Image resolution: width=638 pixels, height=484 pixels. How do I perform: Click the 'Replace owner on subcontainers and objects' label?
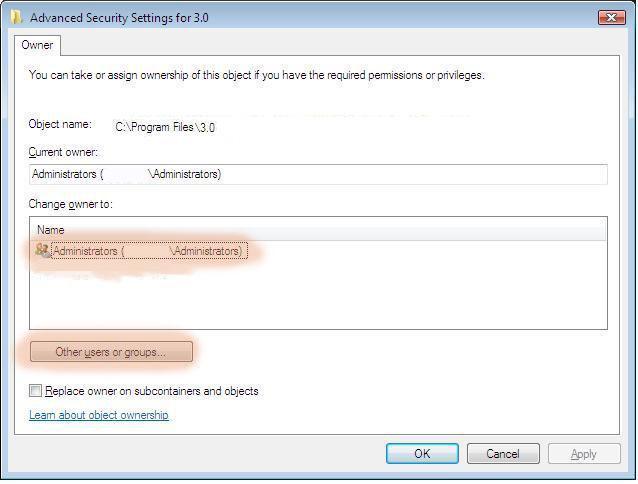click(x=152, y=391)
